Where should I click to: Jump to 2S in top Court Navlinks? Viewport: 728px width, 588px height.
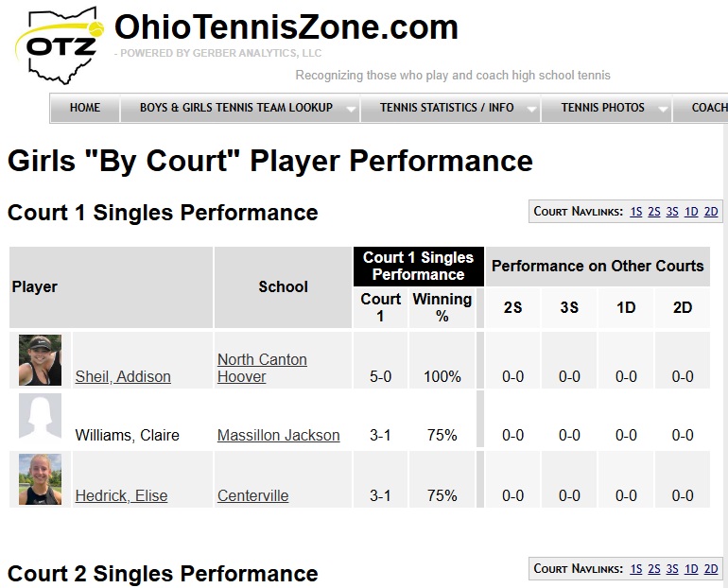(x=654, y=212)
